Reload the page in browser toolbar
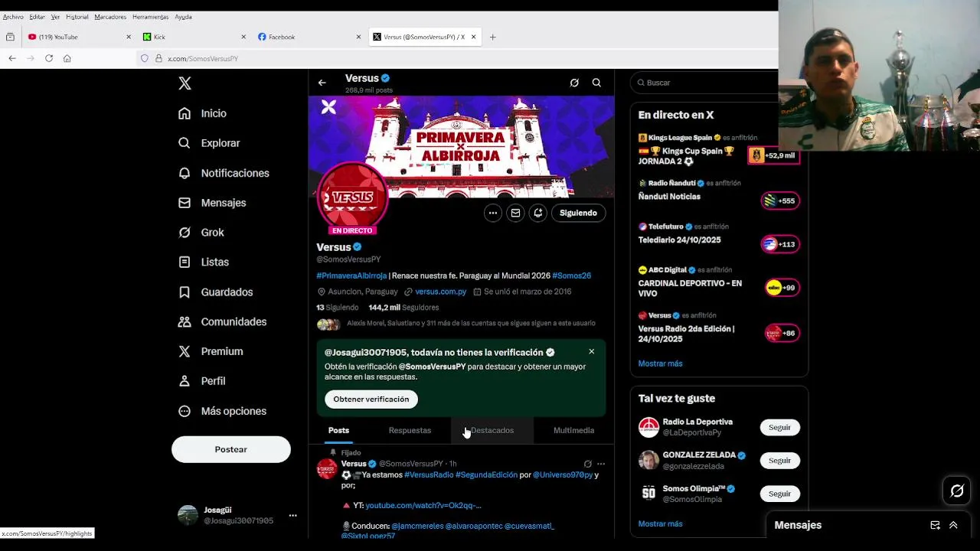The image size is (980, 551). pos(48,58)
